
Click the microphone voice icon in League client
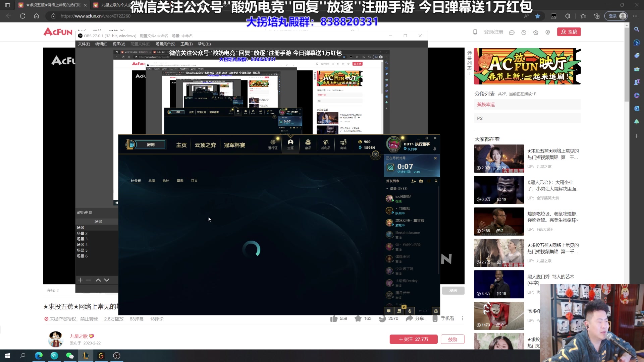click(x=410, y=311)
